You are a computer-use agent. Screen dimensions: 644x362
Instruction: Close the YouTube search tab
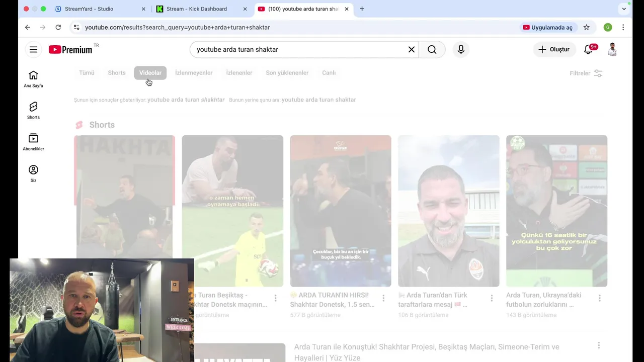point(346,9)
